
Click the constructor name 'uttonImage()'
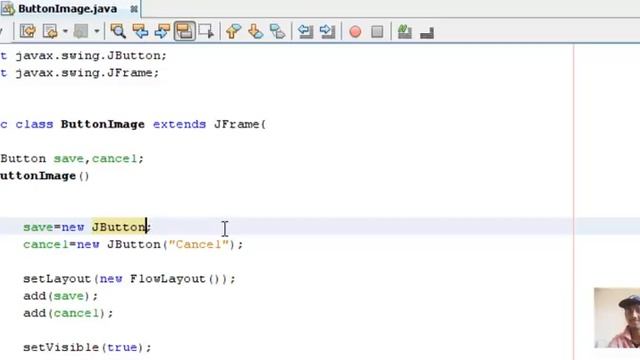[45, 176]
